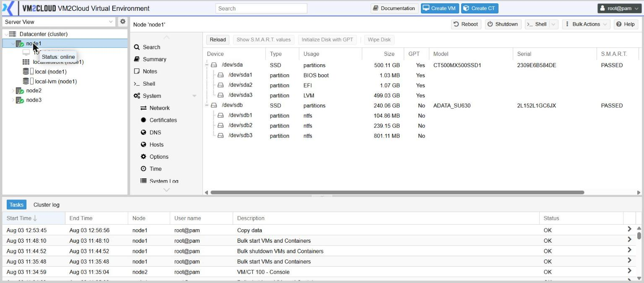Click the Create VM button

tap(439, 8)
